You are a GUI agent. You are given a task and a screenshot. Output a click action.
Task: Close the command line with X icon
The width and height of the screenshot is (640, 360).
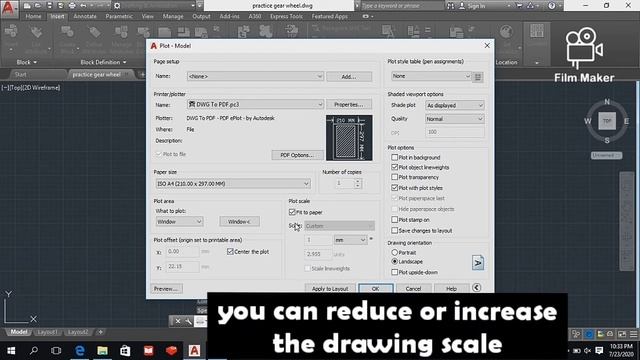pyautogui.click(x=178, y=321)
